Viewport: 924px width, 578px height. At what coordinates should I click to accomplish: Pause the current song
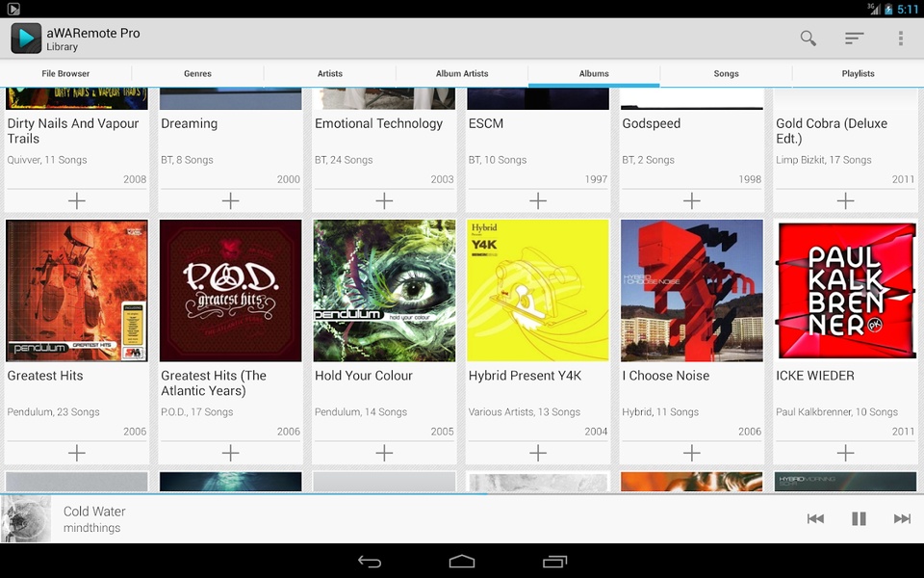click(860, 518)
